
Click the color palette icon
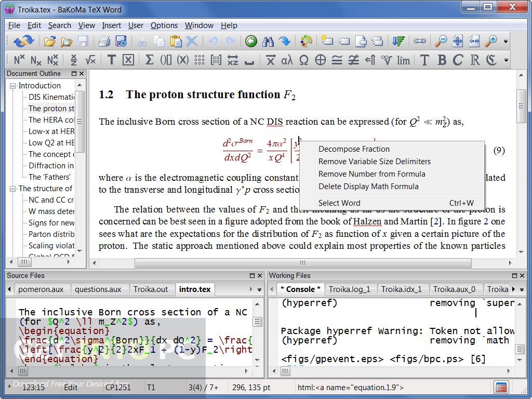coord(306,42)
